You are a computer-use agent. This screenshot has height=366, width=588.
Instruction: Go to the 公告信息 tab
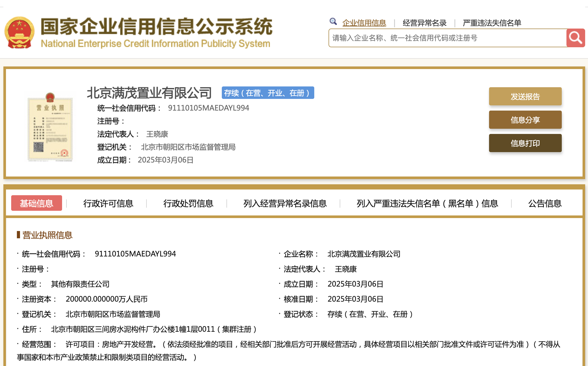click(545, 203)
